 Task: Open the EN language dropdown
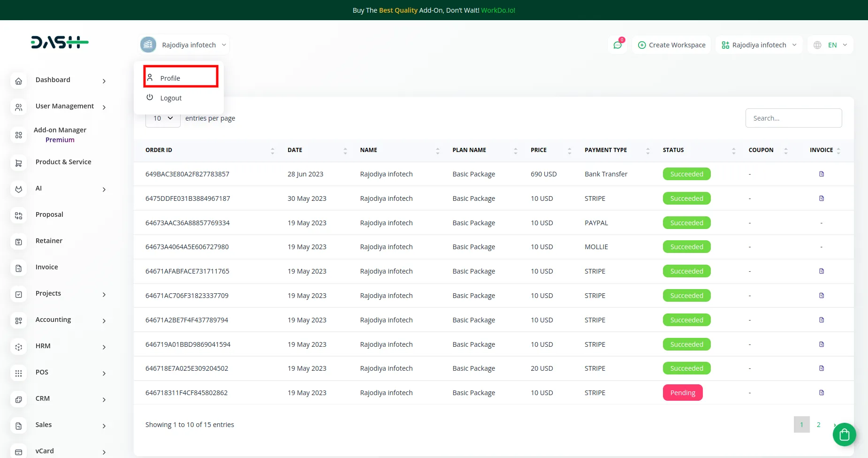831,45
